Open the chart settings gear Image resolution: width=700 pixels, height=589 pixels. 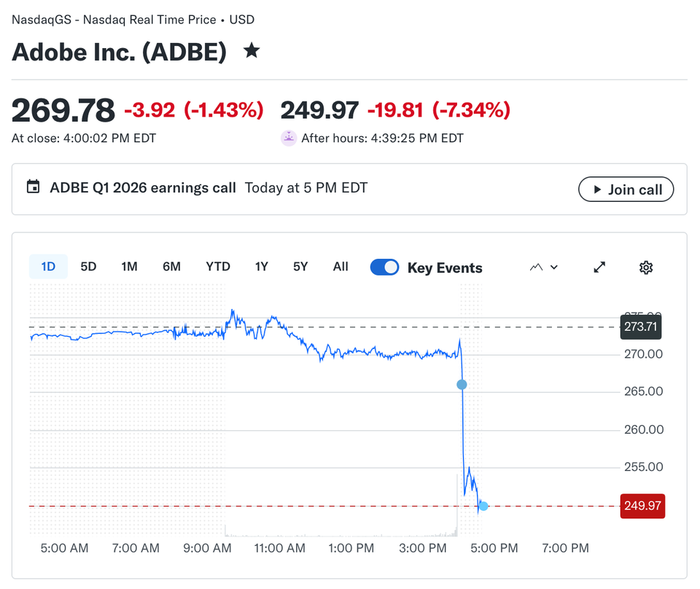(x=645, y=268)
